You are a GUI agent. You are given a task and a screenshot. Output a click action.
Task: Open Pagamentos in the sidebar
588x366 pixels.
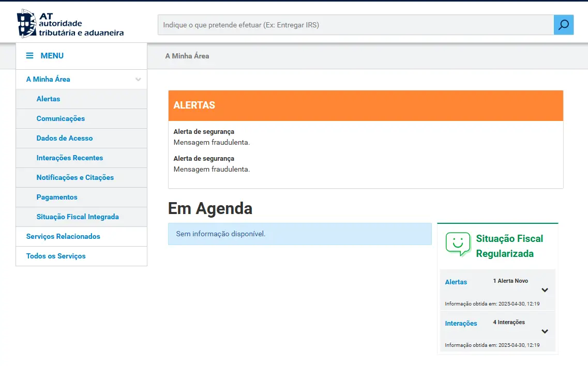(x=57, y=197)
